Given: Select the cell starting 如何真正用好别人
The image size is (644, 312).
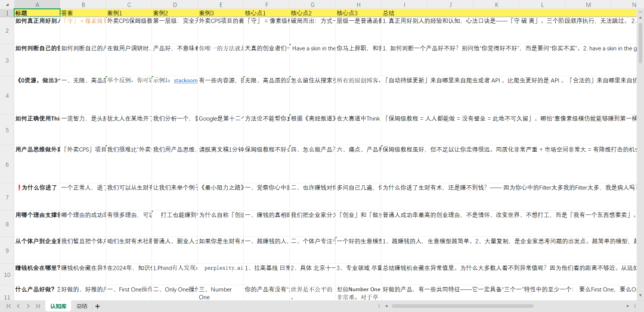Looking at the screenshot, I should point(38,30).
